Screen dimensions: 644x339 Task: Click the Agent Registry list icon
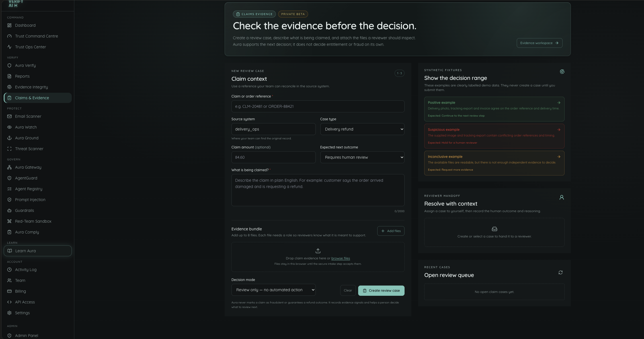pyautogui.click(x=9, y=189)
